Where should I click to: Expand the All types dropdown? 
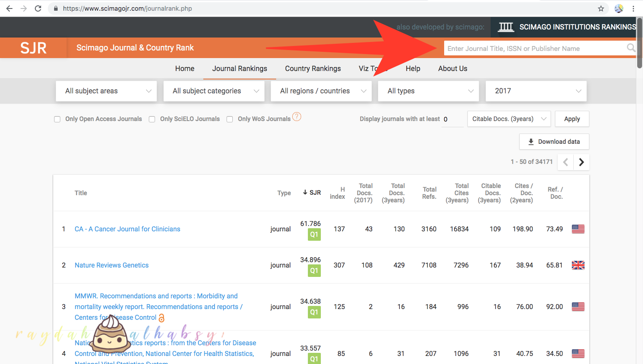(x=429, y=91)
